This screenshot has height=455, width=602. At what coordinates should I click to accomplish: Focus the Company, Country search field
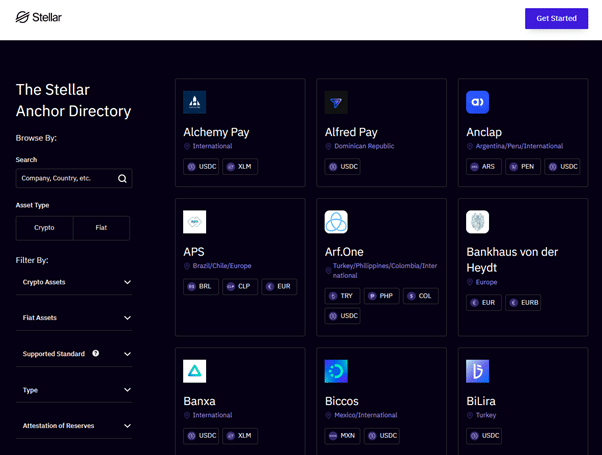point(74,179)
